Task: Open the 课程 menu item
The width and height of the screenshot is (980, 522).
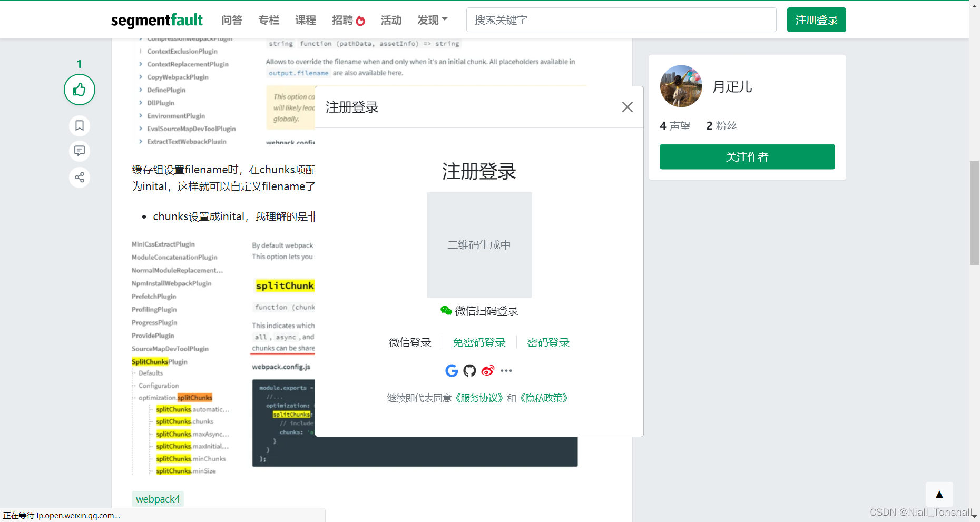Action: pos(306,20)
